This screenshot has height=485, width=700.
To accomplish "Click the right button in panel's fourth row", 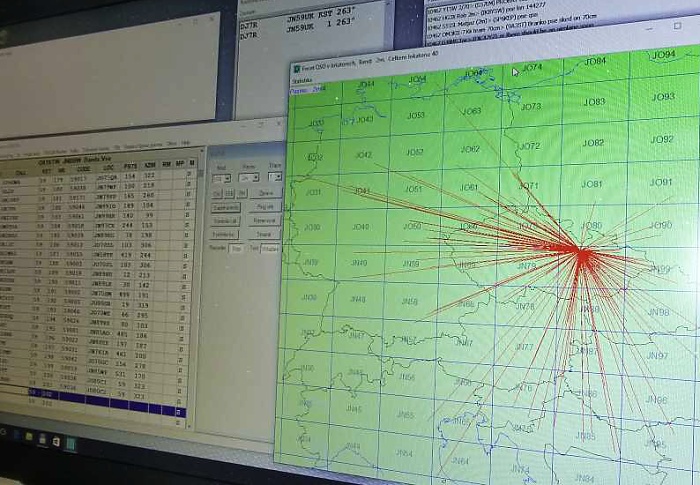I will point(264,234).
